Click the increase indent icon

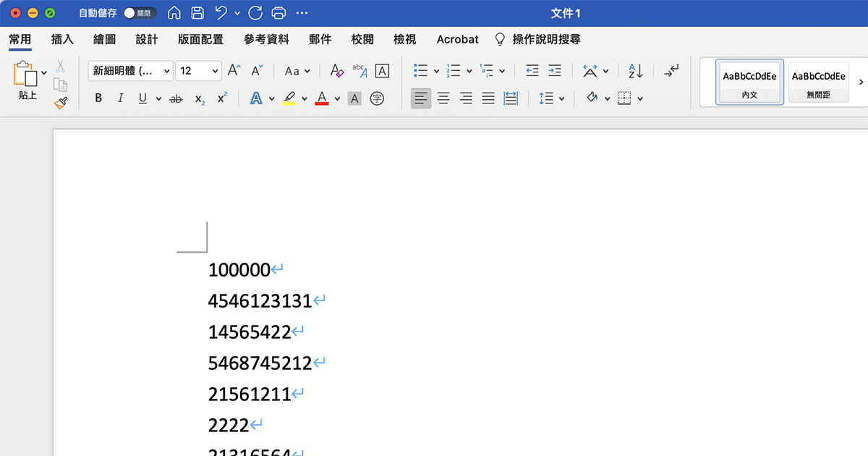pos(554,70)
